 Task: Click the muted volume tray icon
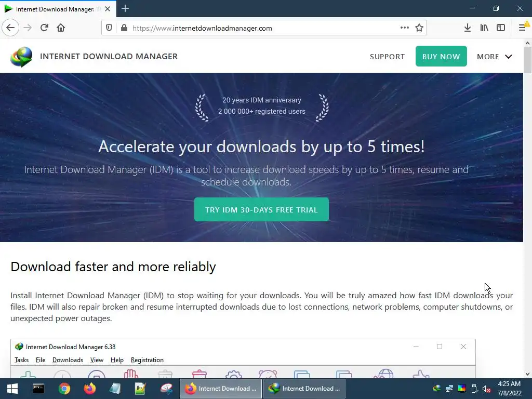(486, 389)
